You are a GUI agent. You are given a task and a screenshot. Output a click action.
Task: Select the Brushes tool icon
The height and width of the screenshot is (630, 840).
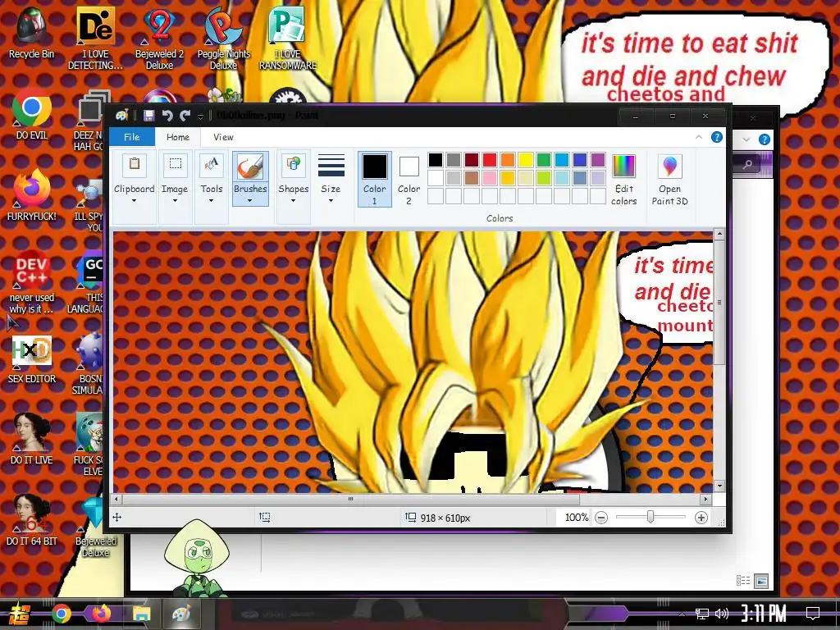[250, 167]
